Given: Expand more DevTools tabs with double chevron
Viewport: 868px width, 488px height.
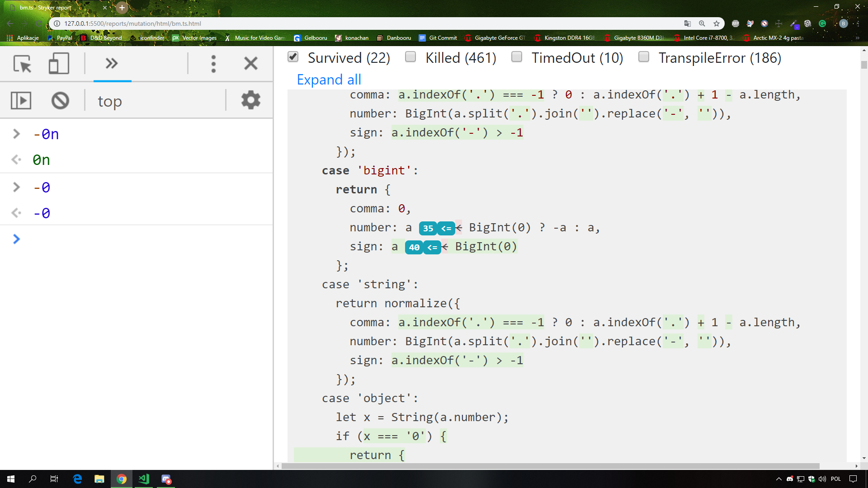Looking at the screenshot, I should [x=112, y=64].
